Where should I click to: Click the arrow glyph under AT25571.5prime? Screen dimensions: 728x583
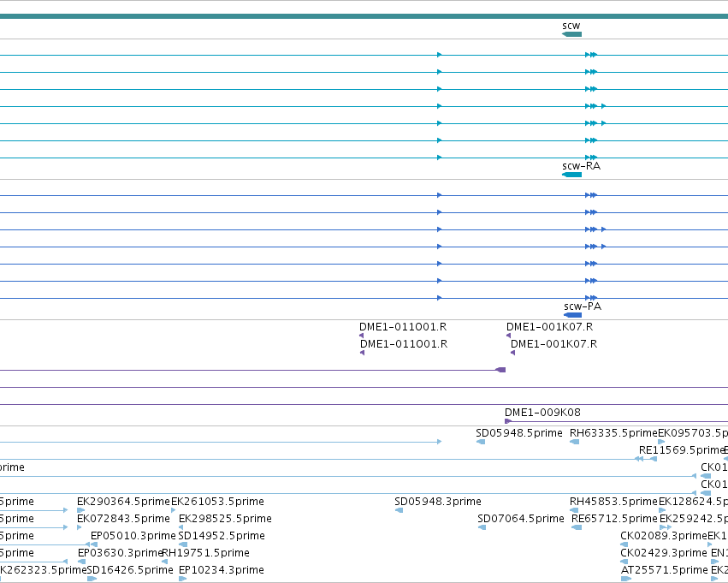click(x=626, y=579)
